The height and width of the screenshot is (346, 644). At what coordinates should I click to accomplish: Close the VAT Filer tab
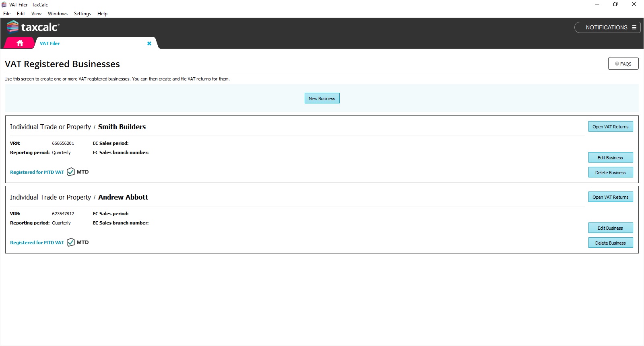149,43
